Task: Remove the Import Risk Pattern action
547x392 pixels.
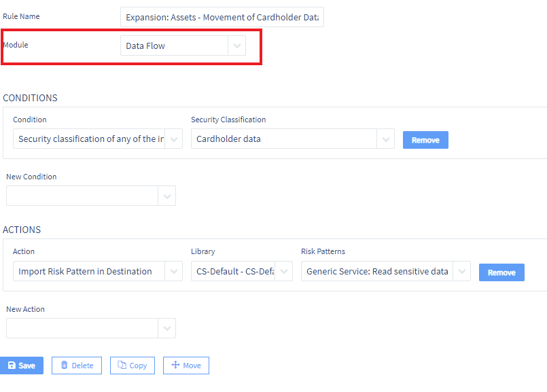Action: [501, 272]
